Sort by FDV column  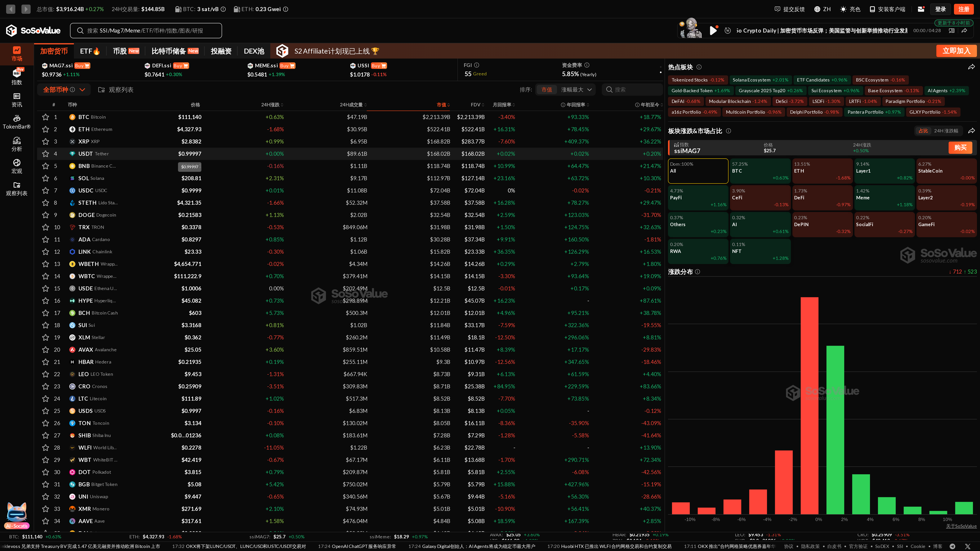point(477,105)
